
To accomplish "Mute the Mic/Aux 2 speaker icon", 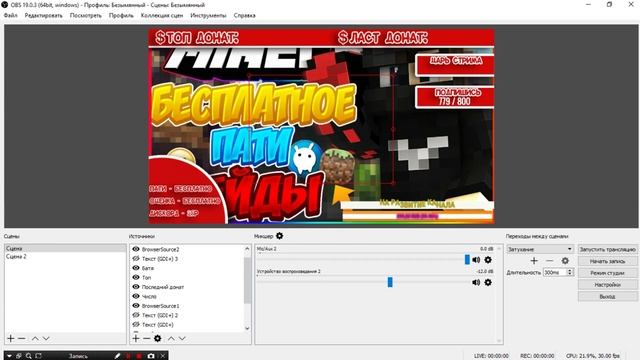I will 476,260.
